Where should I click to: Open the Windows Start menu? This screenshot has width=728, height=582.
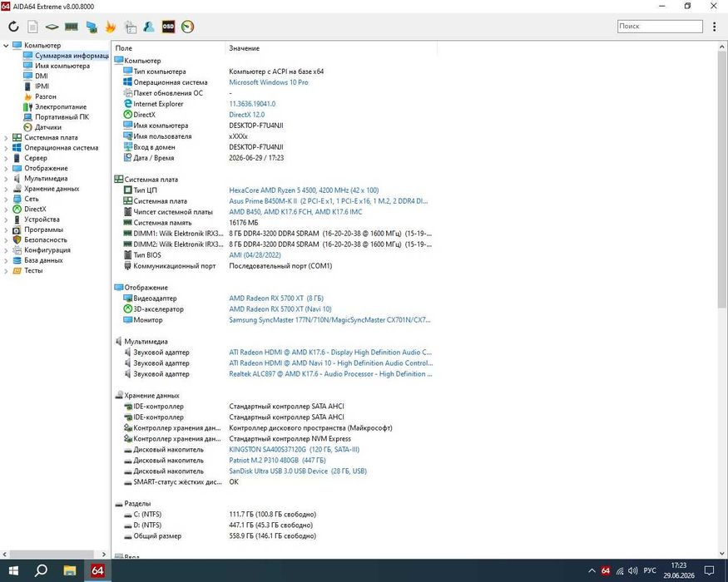13,570
